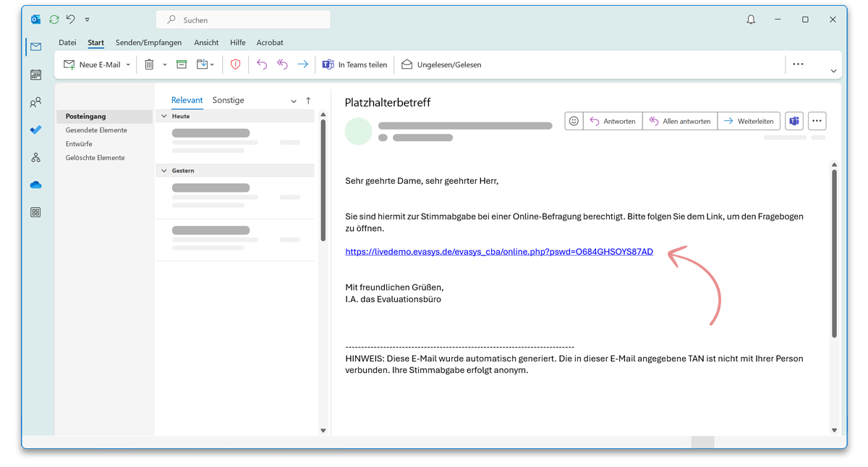This screenshot has height=467, width=868.
Task: Open the To Do checkmark app
Action: coord(35,130)
